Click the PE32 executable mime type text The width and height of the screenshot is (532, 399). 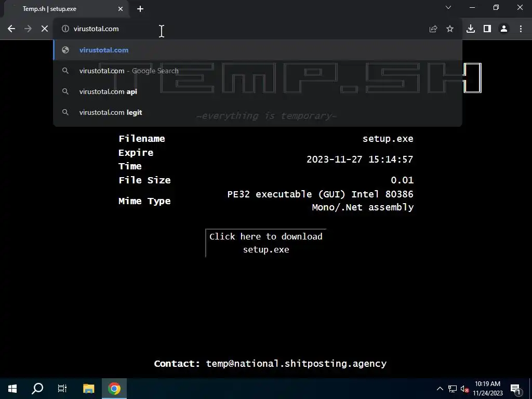pos(320,201)
